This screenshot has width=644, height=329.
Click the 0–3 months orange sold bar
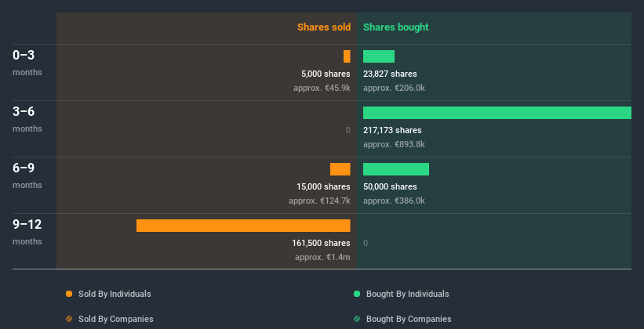[347, 56]
